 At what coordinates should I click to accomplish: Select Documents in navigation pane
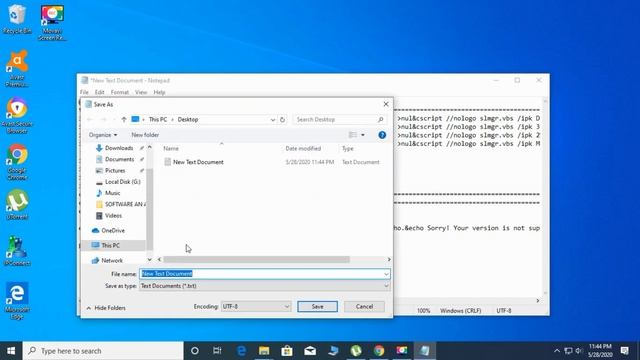coord(119,159)
